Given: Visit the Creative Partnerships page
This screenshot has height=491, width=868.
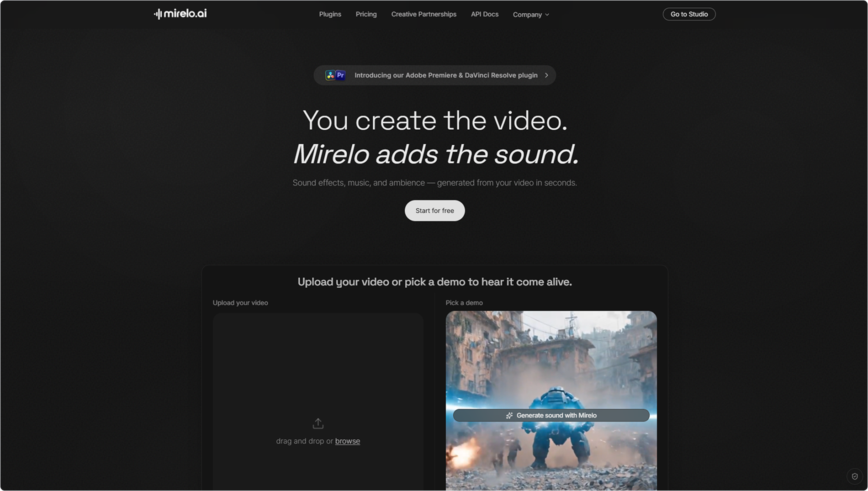Looking at the screenshot, I should pos(423,14).
